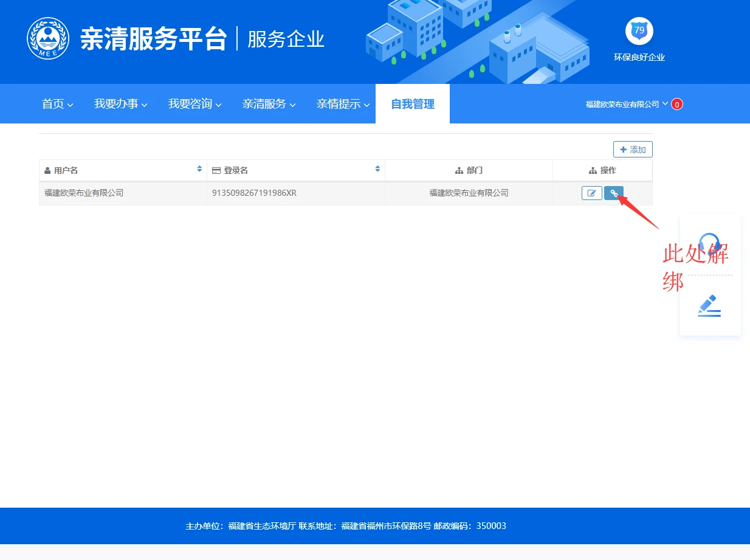Click the pencil feedback icon on the sidebar
This screenshot has width=750, height=560.
[x=709, y=306]
